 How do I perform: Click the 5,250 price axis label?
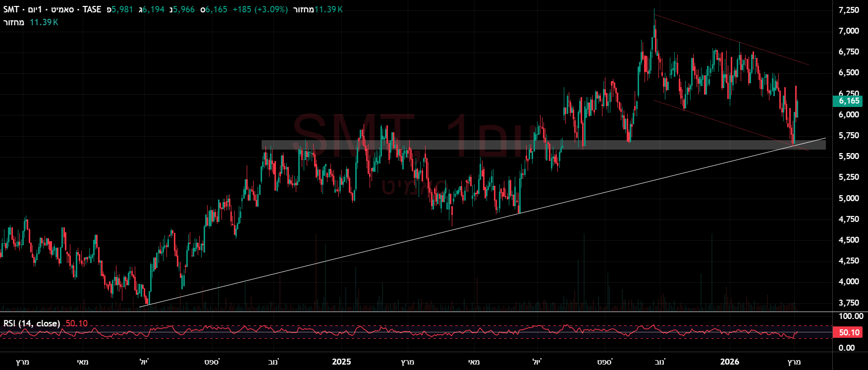(x=849, y=177)
